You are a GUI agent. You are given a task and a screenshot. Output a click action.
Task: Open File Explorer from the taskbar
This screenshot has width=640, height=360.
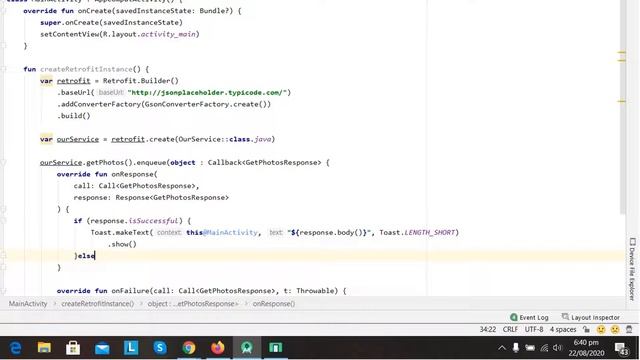(44, 348)
